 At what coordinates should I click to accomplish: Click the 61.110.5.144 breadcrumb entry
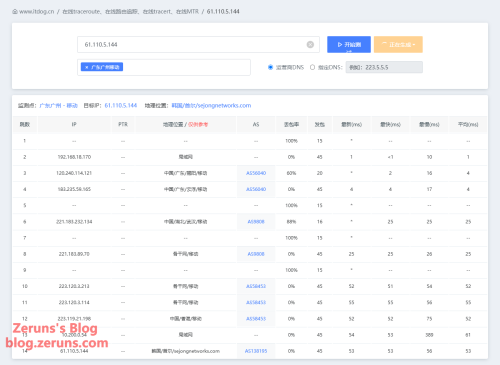(223, 12)
